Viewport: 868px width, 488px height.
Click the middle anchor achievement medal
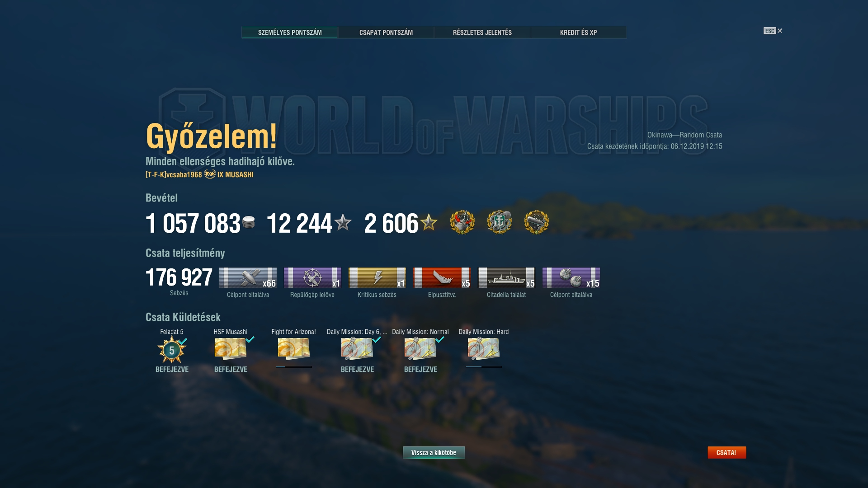pos(499,222)
